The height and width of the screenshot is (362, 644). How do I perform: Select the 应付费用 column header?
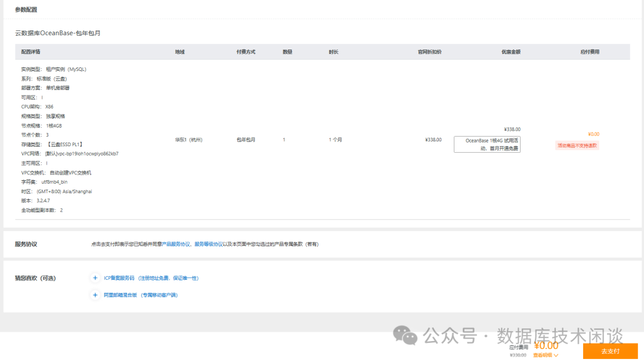(x=590, y=52)
